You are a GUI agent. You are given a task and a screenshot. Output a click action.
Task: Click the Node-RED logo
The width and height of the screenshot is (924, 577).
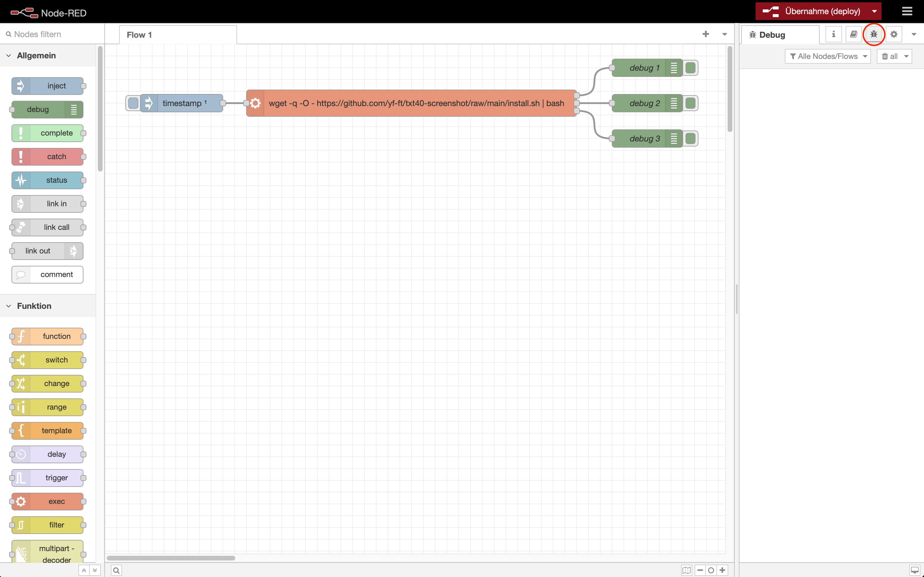click(48, 13)
